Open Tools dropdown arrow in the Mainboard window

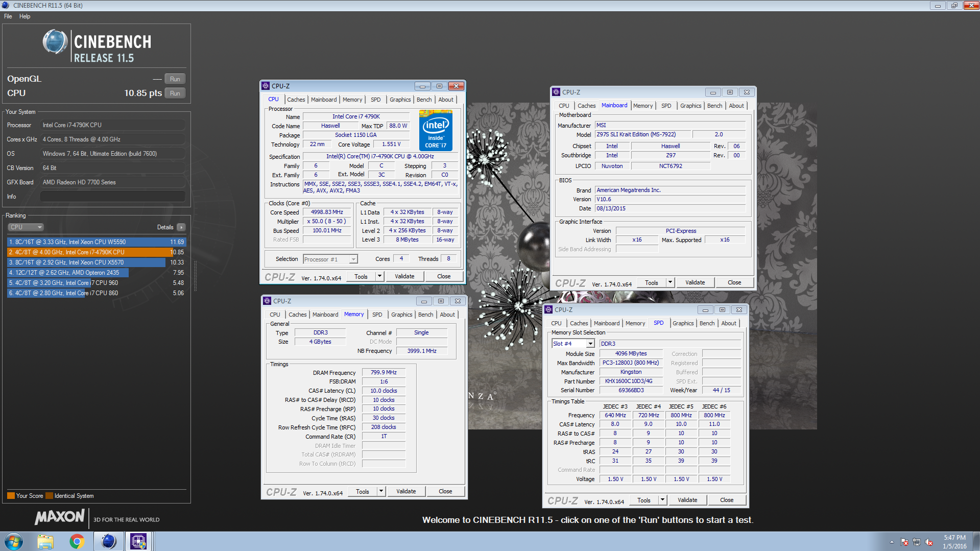pos(670,282)
